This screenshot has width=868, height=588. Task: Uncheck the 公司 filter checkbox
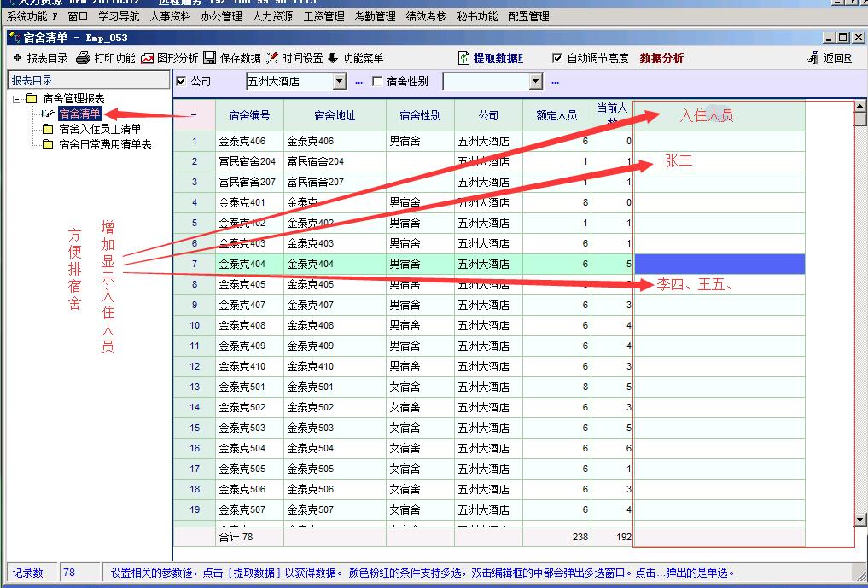pyautogui.click(x=181, y=81)
